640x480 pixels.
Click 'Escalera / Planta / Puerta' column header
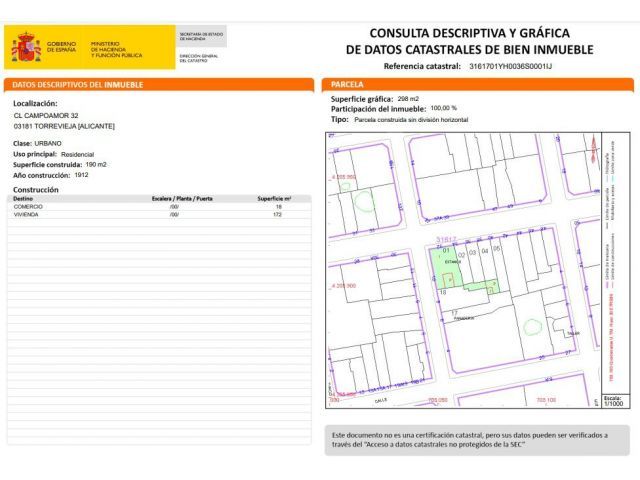coord(182,199)
